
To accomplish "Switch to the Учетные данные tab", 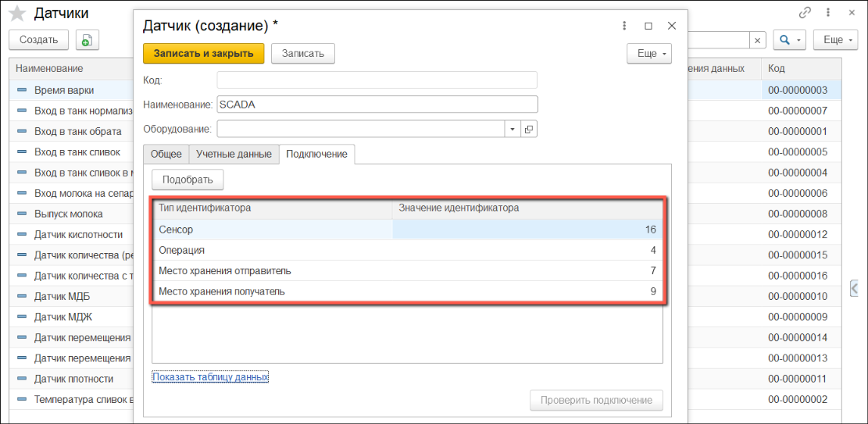I will 234,154.
